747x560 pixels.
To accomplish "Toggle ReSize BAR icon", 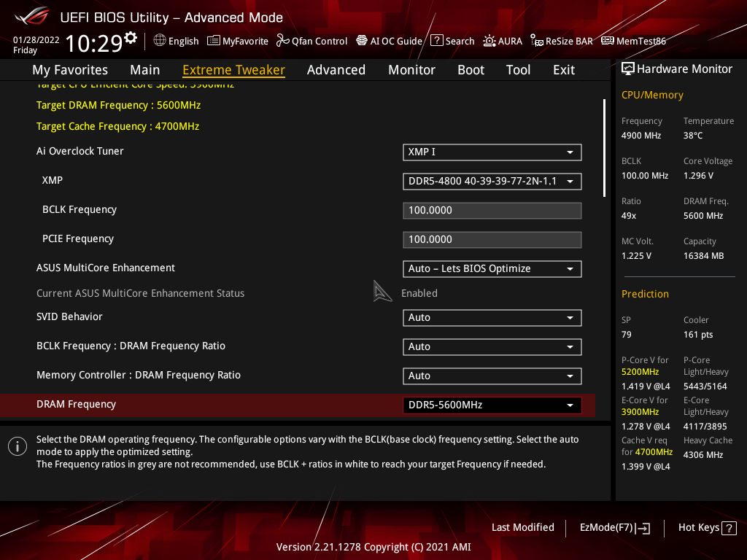I will (x=537, y=41).
